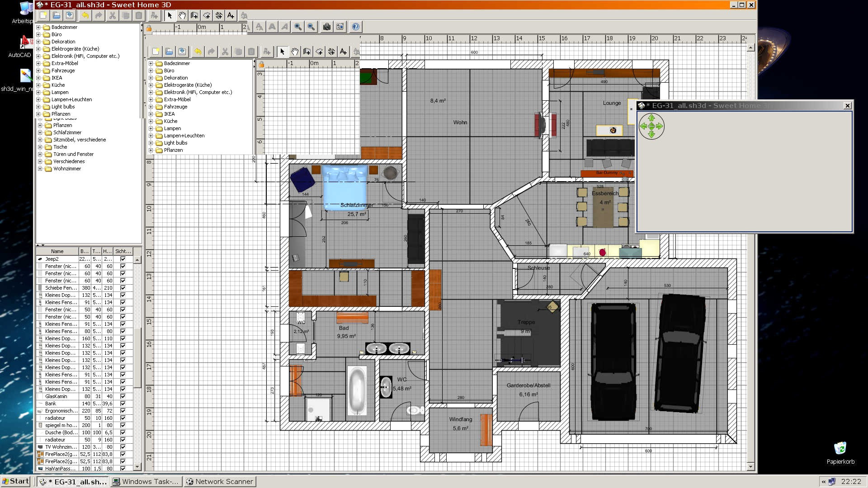This screenshot has height=488, width=868.
Task: Toggle visibility checkbox for Jeep2
Action: coord(123,259)
